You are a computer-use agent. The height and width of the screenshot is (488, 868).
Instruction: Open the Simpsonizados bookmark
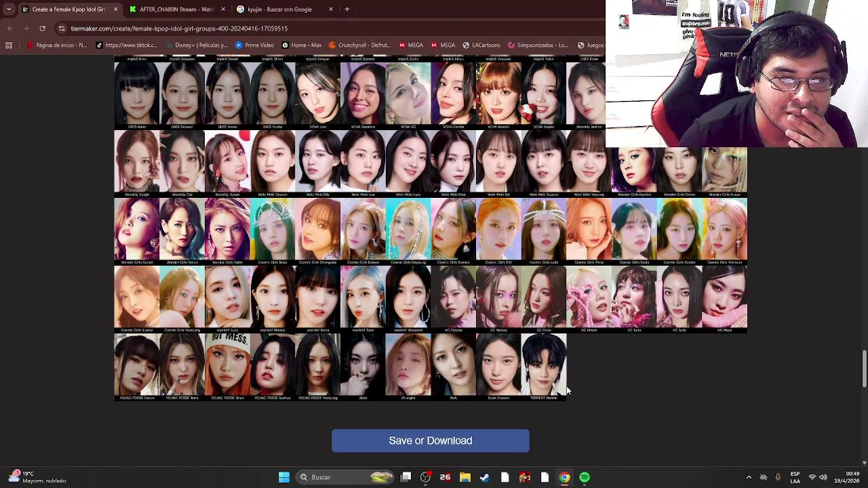(x=538, y=45)
